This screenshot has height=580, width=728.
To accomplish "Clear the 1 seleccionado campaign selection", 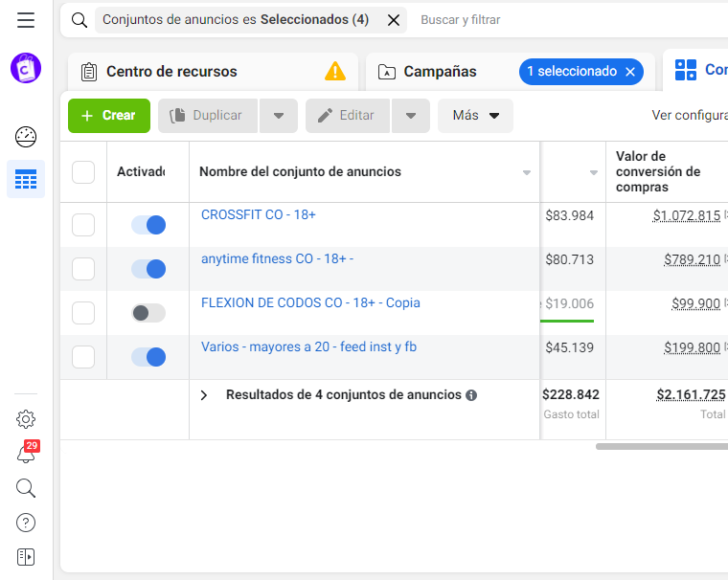I will pos(630,72).
